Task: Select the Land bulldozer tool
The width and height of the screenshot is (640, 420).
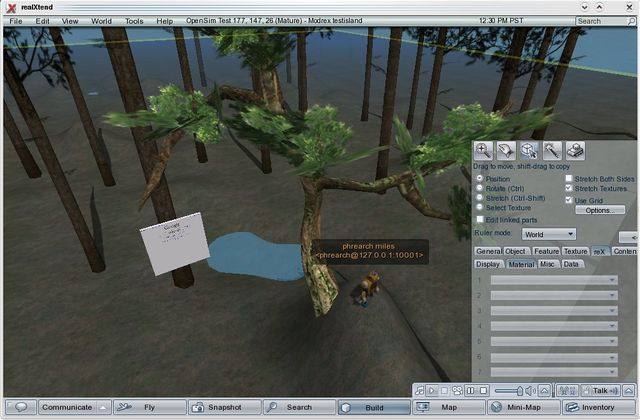Action: tap(576, 150)
